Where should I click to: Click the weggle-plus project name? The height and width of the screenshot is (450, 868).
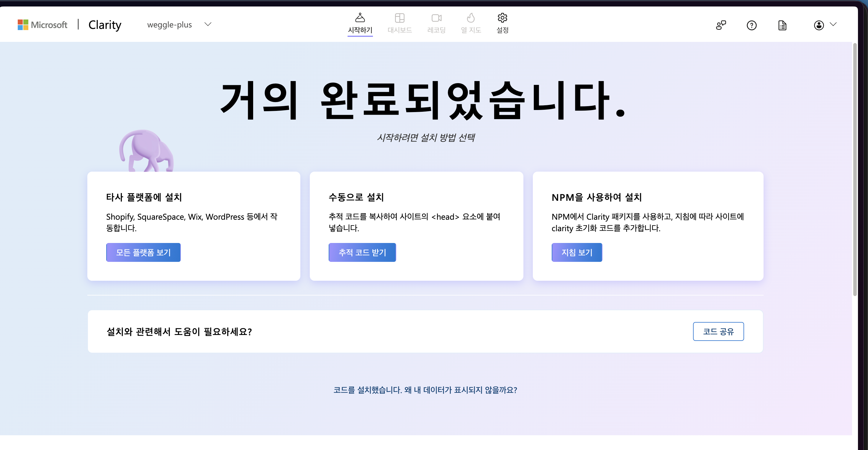[169, 24]
